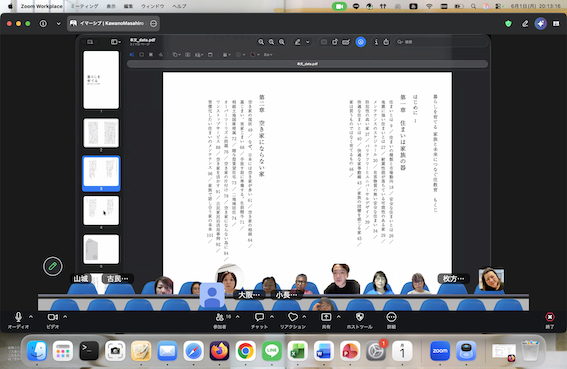Screen dimensions: 567x369
Task: Open the ヘルプ menu
Action: (179, 6)
